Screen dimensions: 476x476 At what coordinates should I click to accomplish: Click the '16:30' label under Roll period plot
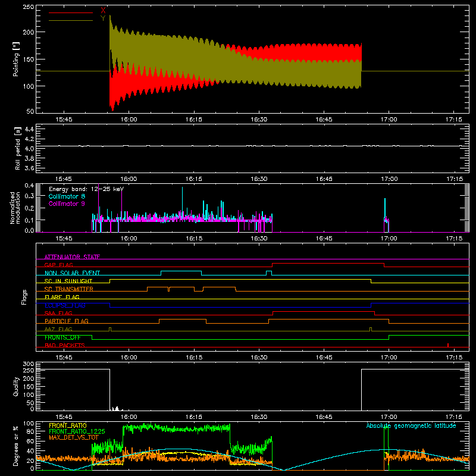point(259,179)
